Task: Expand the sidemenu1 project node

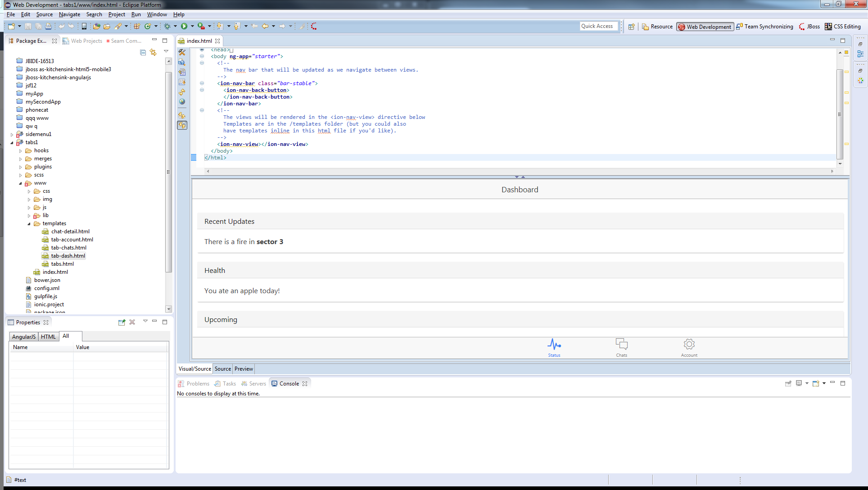Action: point(12,134)
